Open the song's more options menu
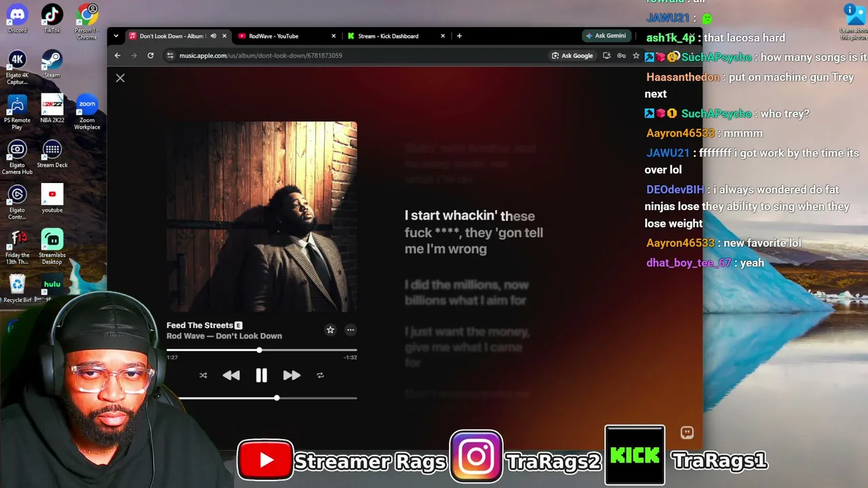Viewport: 868px width, 488px height. point(351,330)
